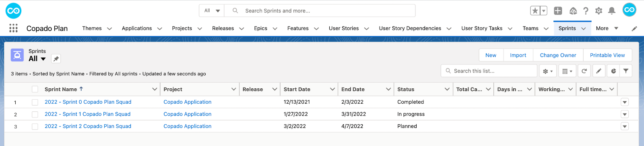Open Status column header menu chevron

click(447, 89)
